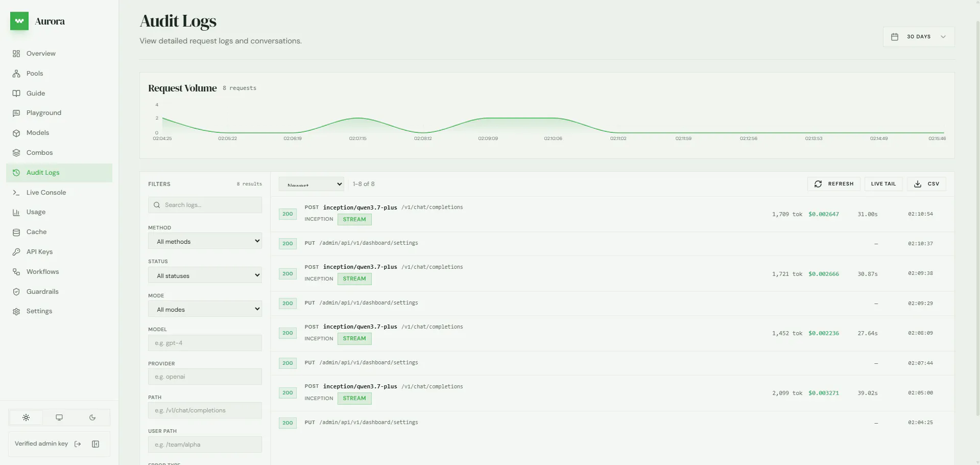Click the search magnifier icon
The width and height of the screenshot is (980, 465).
157,205
